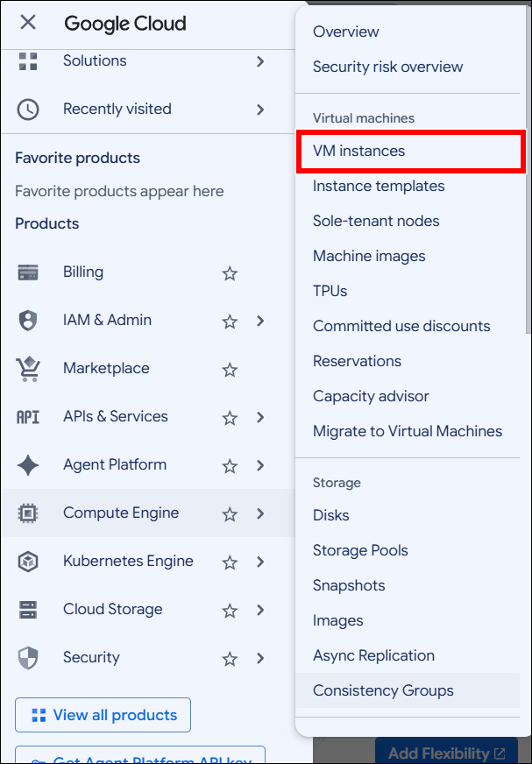Expand the Security submenu arrow
This screenshot has width=532, height=764.
[x=260, y=658]
